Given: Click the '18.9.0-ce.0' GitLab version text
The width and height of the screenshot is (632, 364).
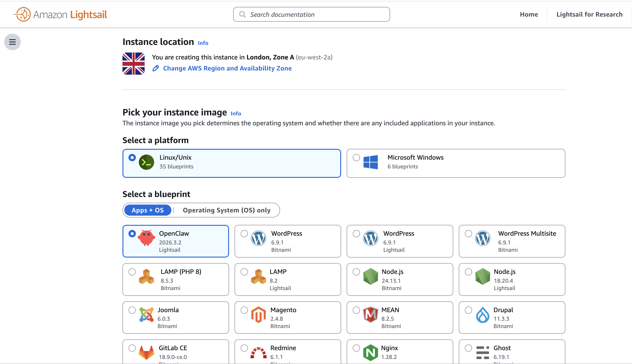Looking at the screenshot, I should pos(173,357).
